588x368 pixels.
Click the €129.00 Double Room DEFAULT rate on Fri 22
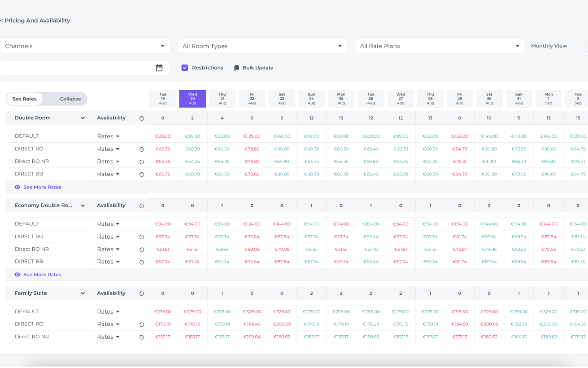pos(252,136)
